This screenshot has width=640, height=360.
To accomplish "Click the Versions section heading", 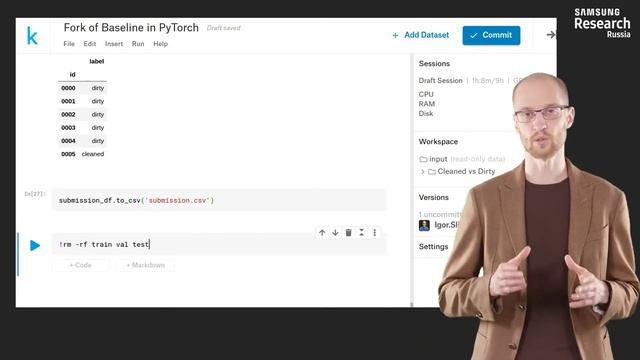I will tap(433, 198).
